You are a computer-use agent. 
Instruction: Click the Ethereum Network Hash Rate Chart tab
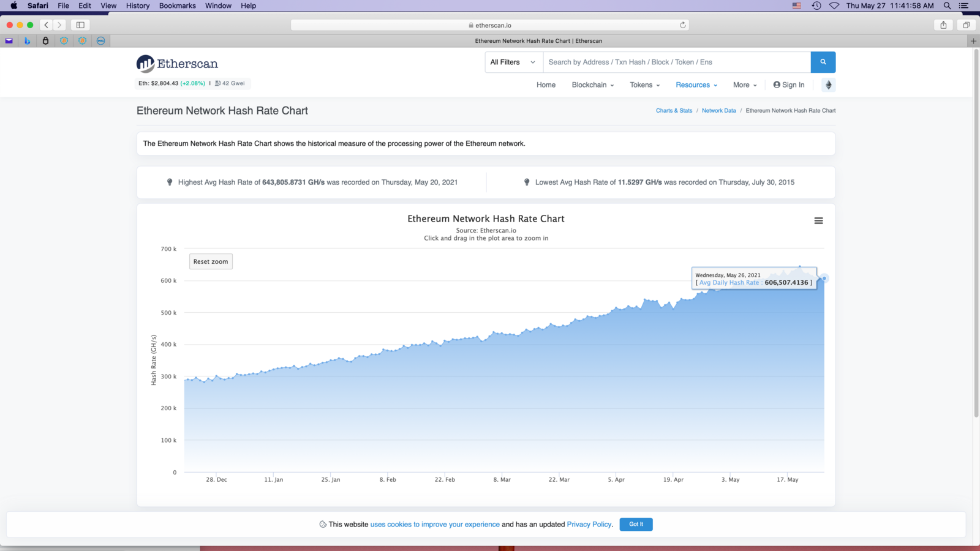point(538,41)
